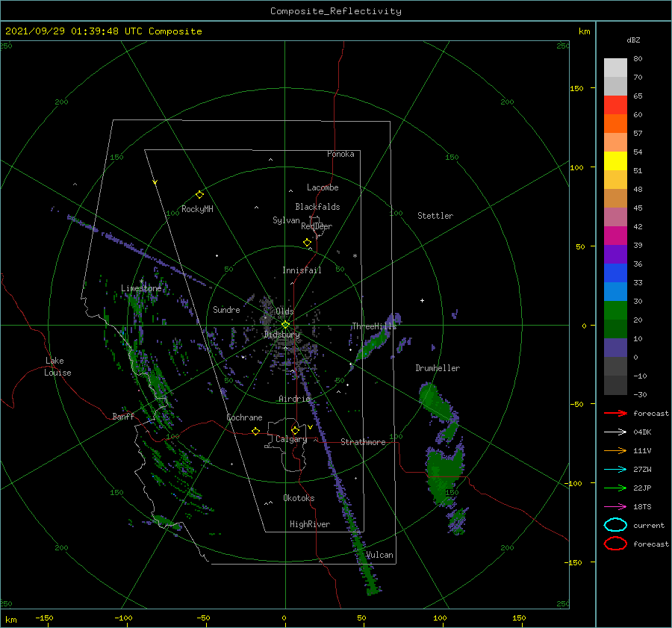Click the yellow diamond marker near RockyMH
This screenshot has height=628, width=672.
tap(199, 195)
